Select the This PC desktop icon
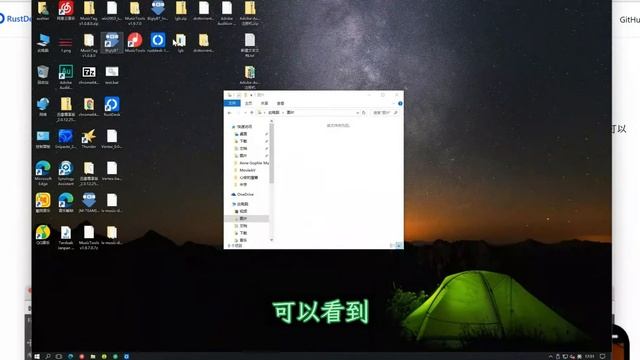640x360 pixels. [43, 43]
